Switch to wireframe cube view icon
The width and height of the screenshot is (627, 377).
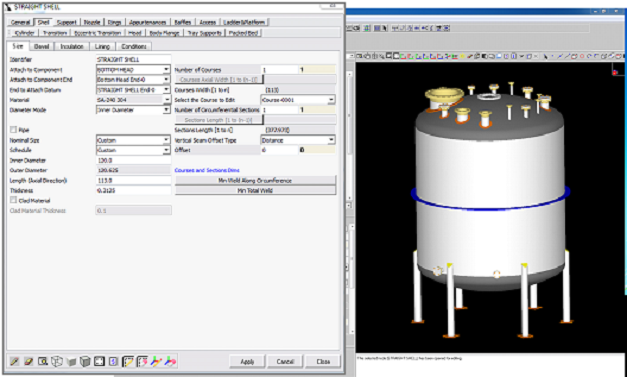[x=57, y=362]
